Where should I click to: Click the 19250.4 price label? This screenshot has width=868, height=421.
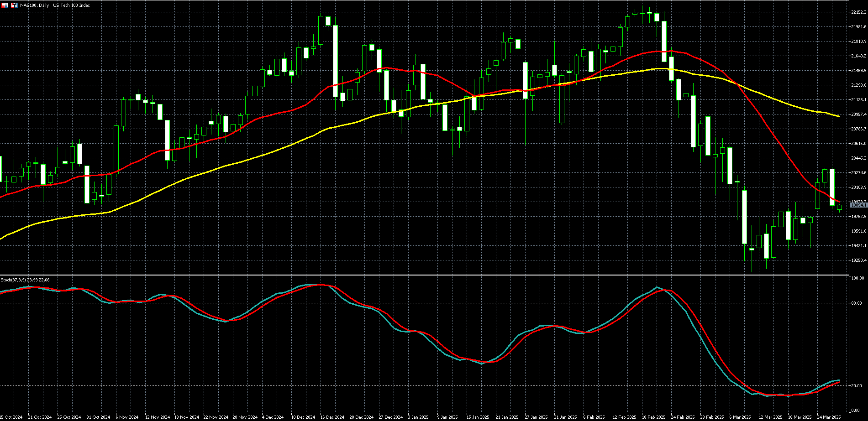858,260
